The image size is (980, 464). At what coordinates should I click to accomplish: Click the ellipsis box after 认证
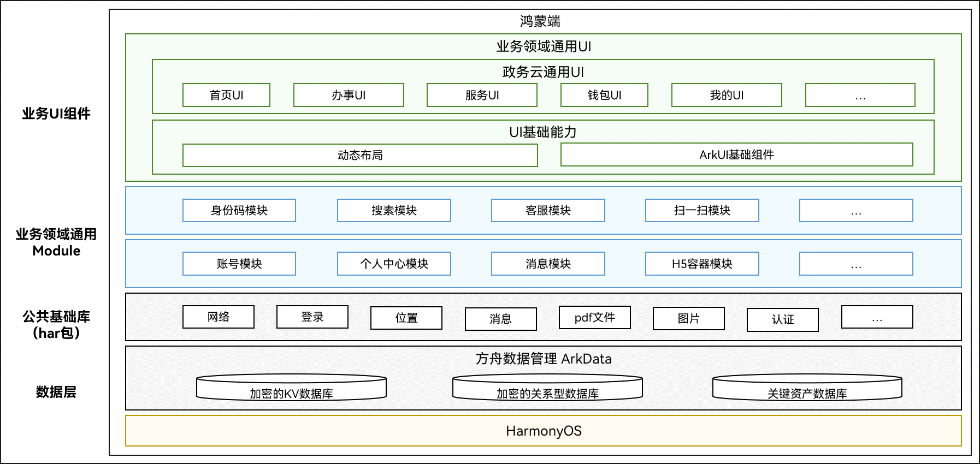(877, 317)
